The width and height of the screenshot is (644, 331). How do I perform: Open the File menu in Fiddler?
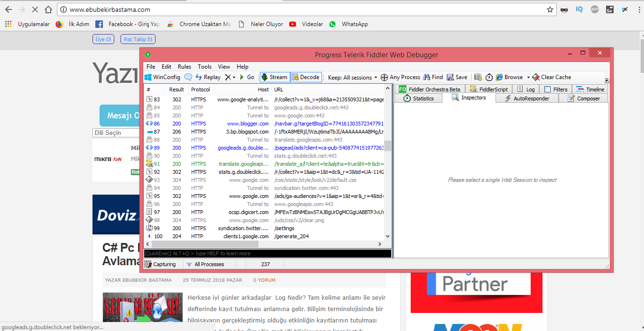click(x=151, y=67)
